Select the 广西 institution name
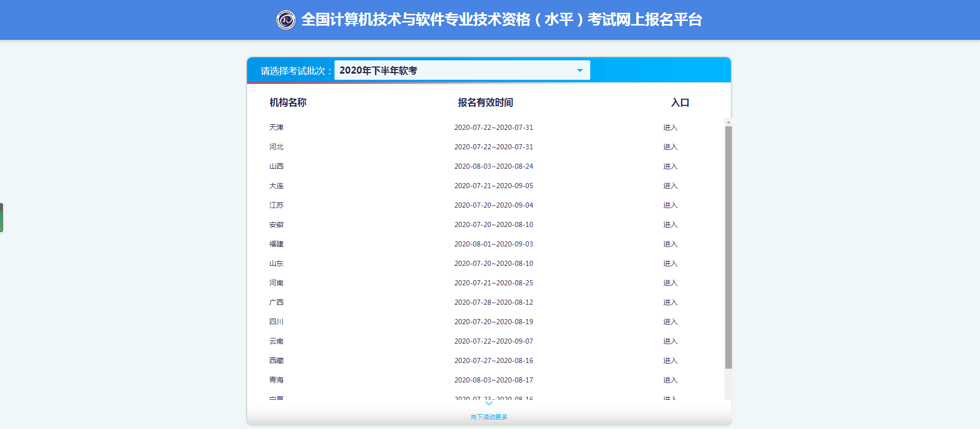The image size is (980, 429). [276, 302]
